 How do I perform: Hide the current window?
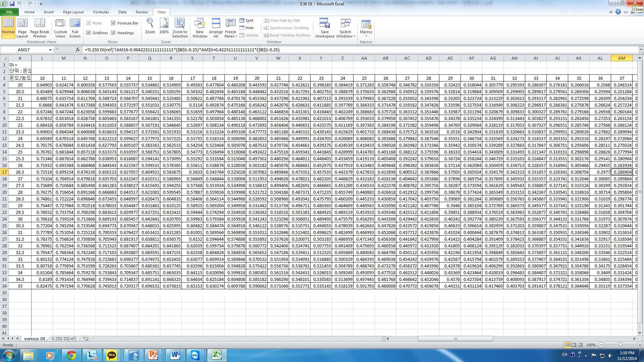pos(247,28)
